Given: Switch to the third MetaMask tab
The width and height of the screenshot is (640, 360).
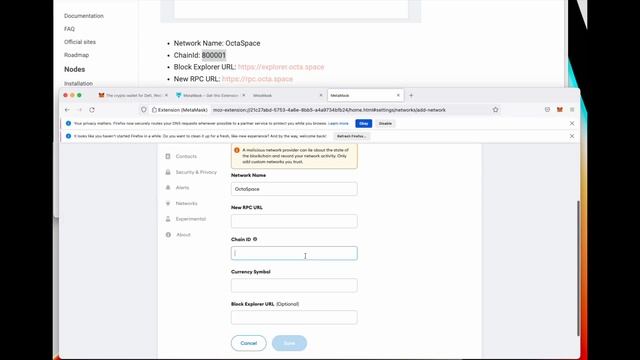Looking at the screenshot, I should (287, 96).
